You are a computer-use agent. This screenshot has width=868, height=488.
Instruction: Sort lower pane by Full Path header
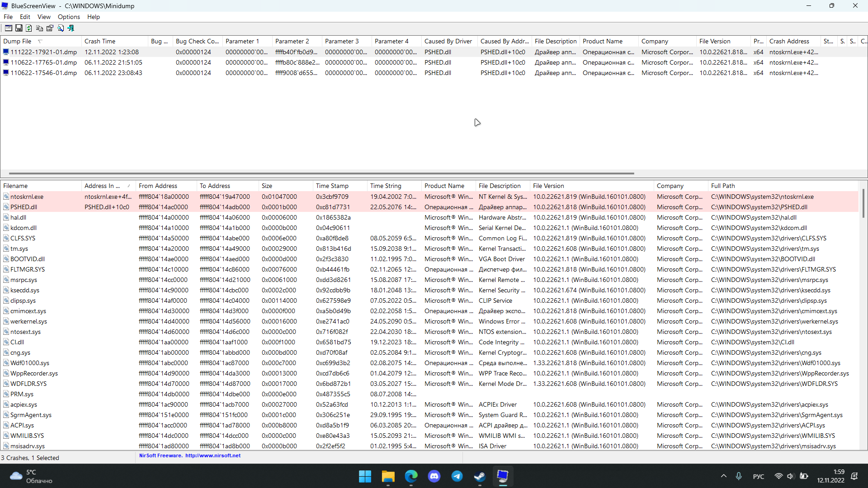(783, 186)
